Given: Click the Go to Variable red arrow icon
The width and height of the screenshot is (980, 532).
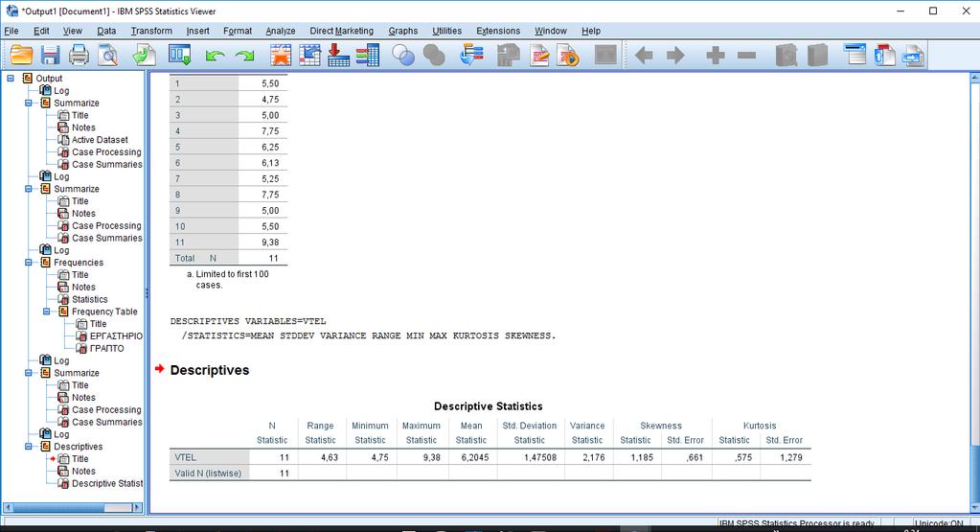Looking at the screenshot, I should (x=338, y=55).
